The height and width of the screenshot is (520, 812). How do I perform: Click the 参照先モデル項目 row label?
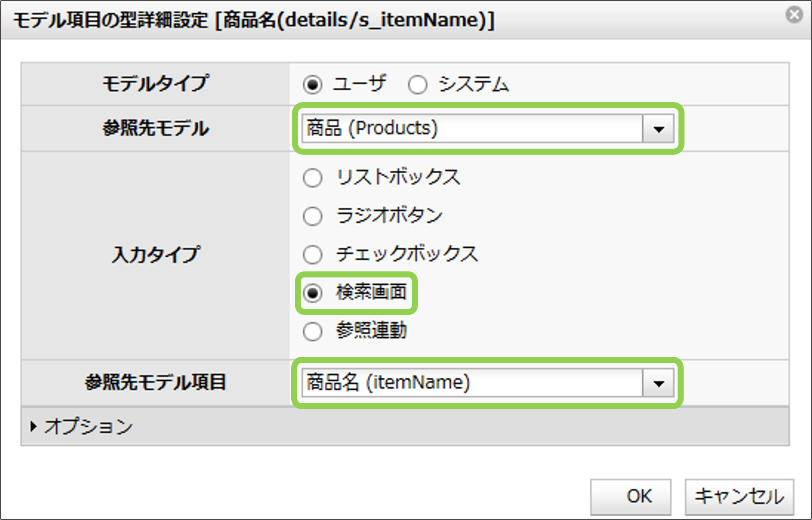click(156, 382)
